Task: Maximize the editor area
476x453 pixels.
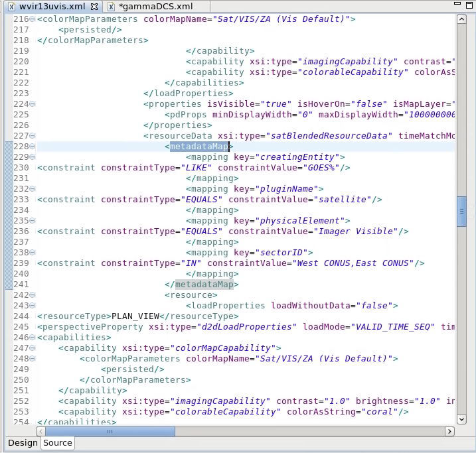Action: point(469,5)
